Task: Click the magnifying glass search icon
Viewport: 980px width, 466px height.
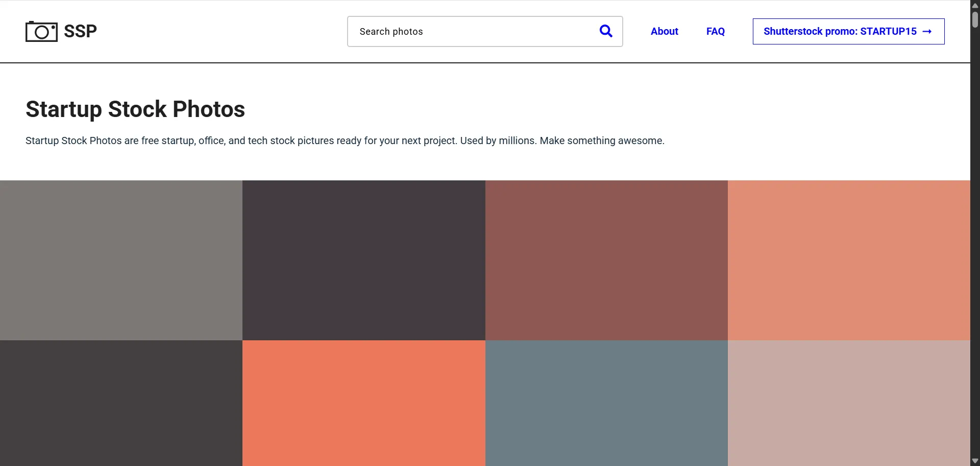Action: tap(606, 31)
